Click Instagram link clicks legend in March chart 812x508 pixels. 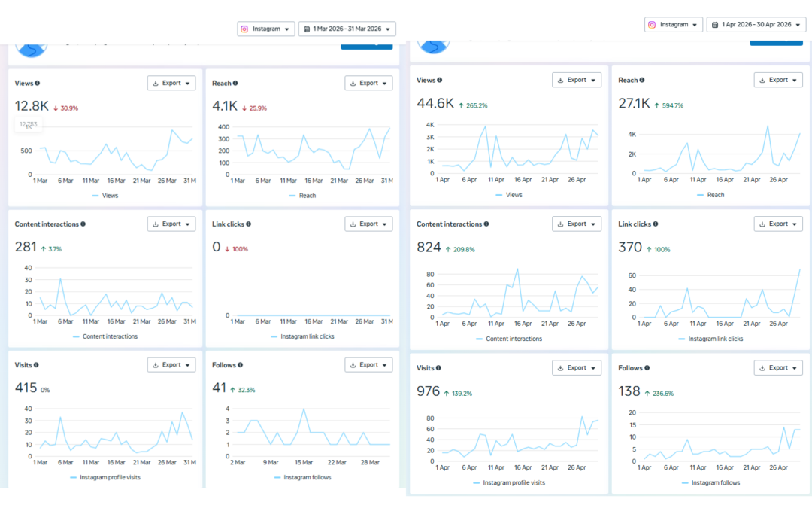(302, 336)
